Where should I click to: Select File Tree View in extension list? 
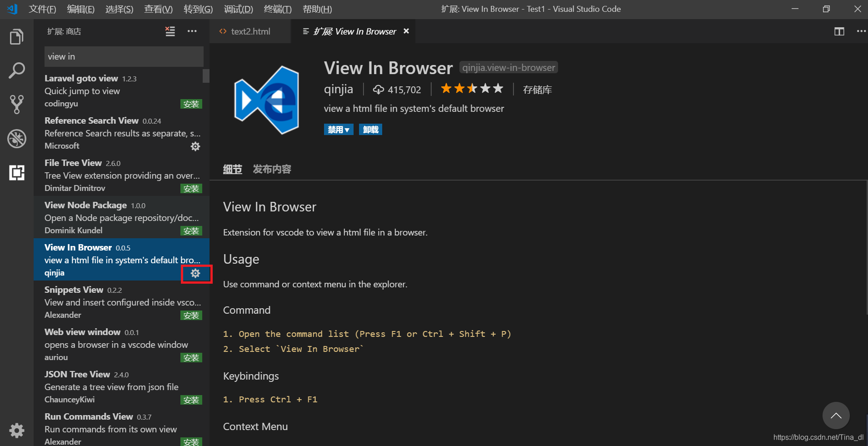121,175
